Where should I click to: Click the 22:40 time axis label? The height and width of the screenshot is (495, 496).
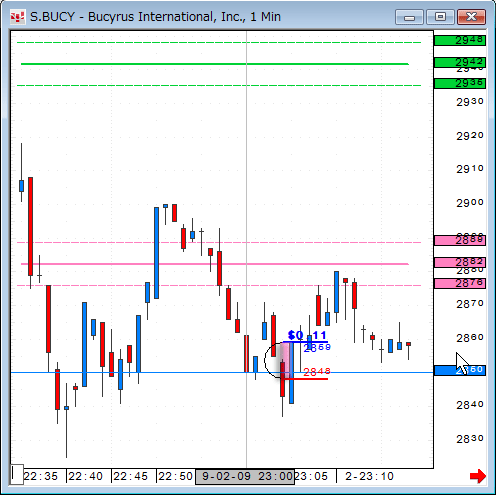coord(86,476)
